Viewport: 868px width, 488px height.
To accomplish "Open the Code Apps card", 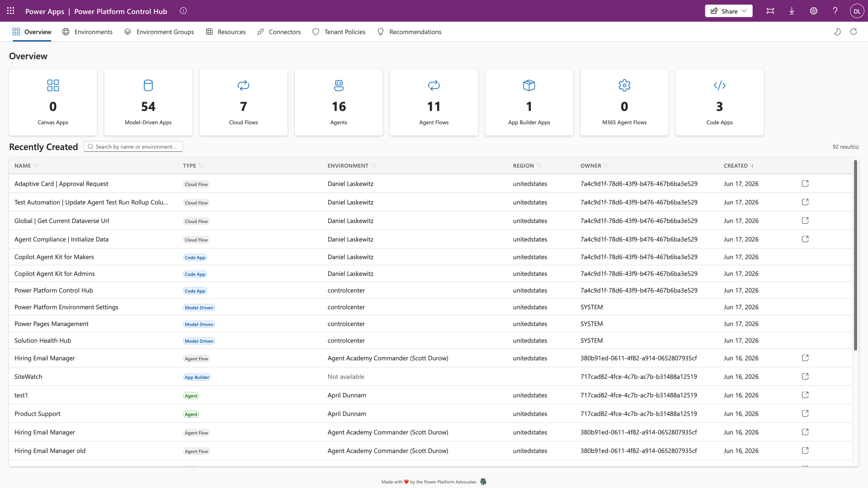I will [x=720, y=102].
